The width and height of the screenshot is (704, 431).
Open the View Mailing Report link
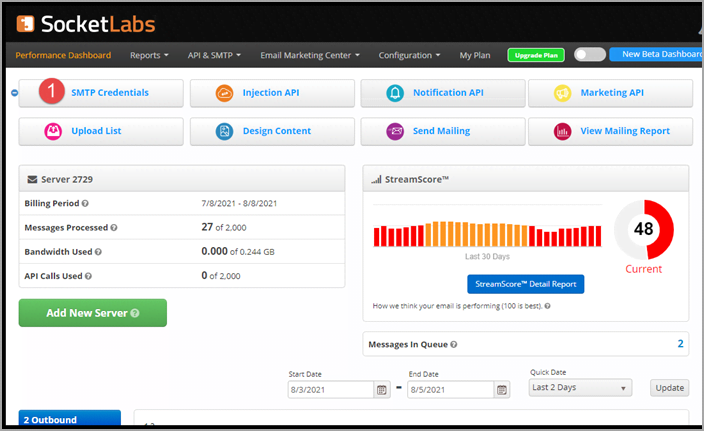610,131
